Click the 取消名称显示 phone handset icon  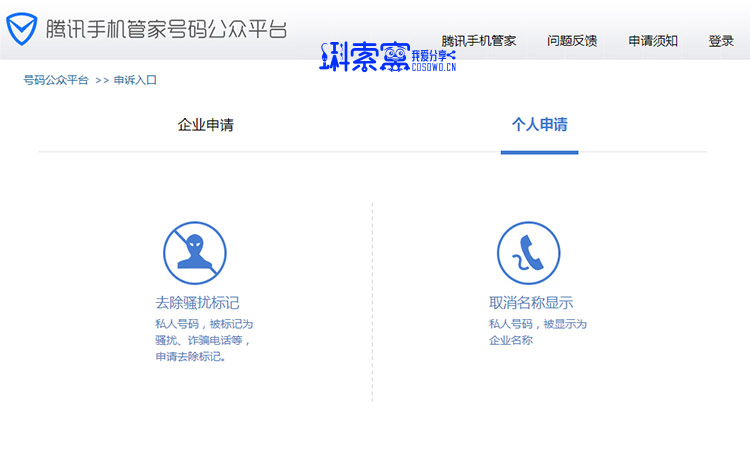tap(528, 253)
